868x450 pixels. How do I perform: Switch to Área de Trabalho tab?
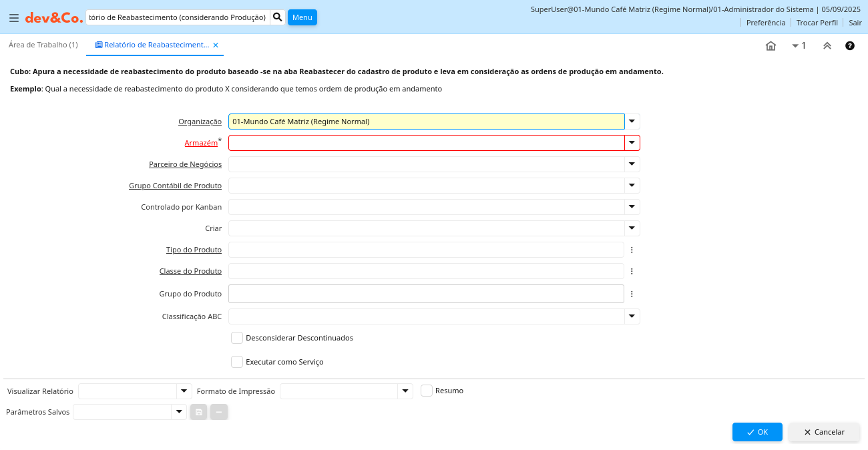tap(43, 45)
